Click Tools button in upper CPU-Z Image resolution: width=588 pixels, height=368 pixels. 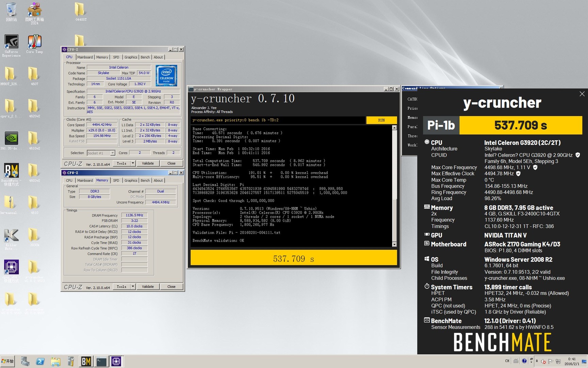(121, 163)
